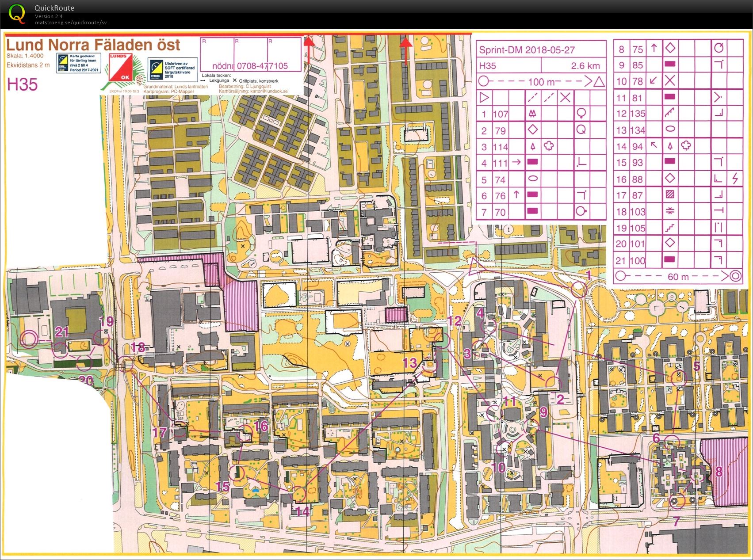Click the finish double circle on the map
Screen dimensions: 753x560
(29, 339)
